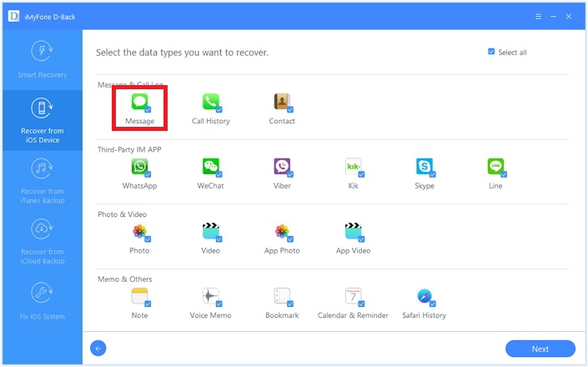Click the Viber label text
The height and width of the screenshot is (367, 588).
(x=282, y=186)
